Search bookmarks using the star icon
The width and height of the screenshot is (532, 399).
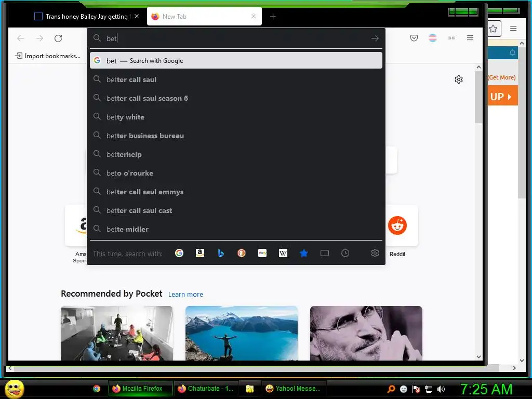coord(303,253)
